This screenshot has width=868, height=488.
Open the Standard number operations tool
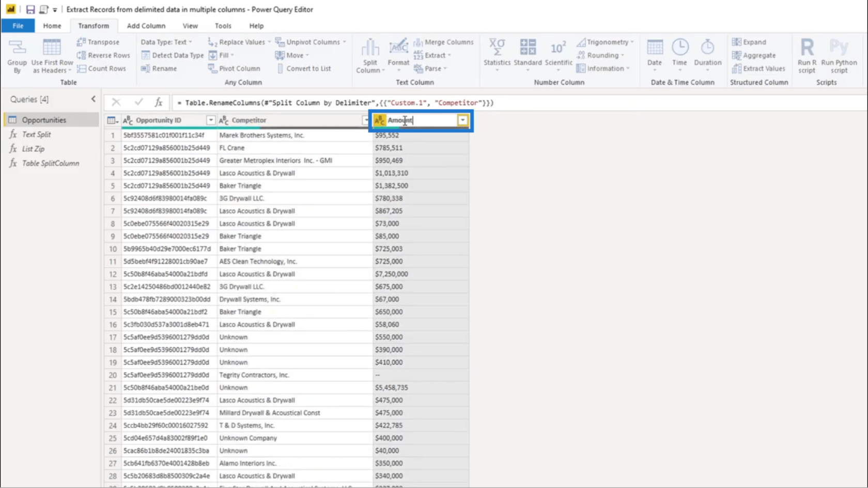pos(528,55)
